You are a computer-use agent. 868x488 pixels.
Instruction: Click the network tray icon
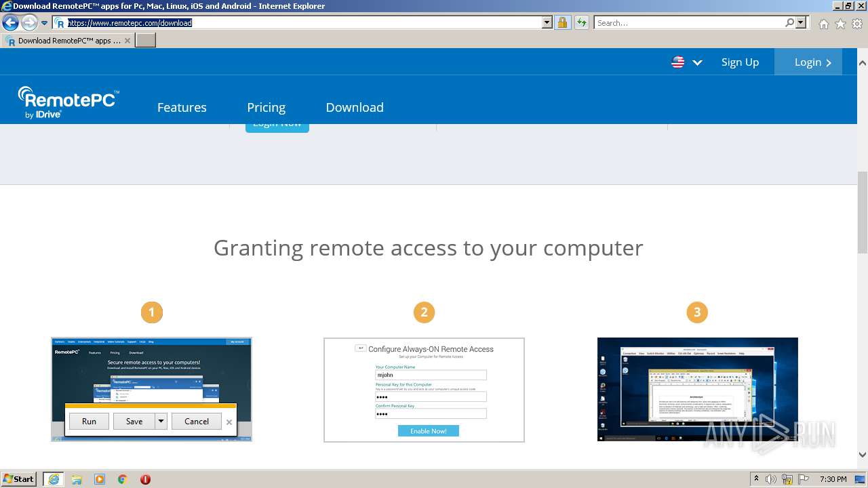coord(787,479)
